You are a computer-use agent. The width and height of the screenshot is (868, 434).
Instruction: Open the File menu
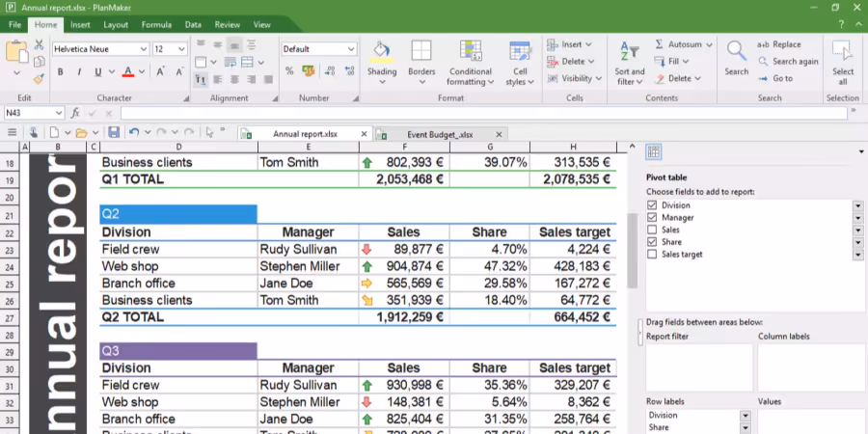tap(14, 25)
